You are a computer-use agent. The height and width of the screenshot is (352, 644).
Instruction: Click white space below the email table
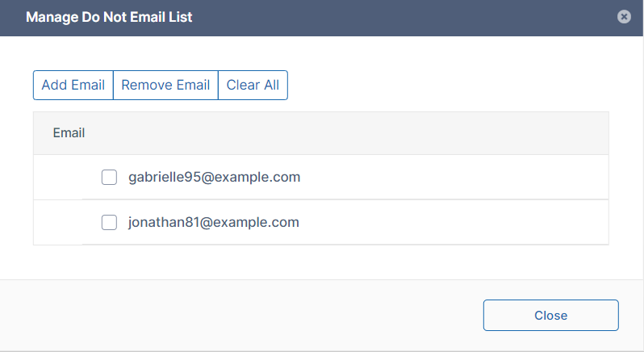(321, 262)
